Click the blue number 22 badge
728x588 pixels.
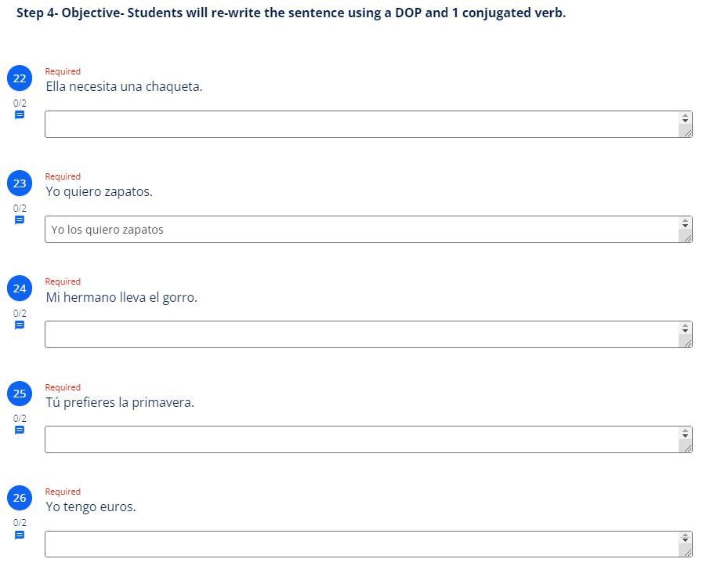point(20,78)
